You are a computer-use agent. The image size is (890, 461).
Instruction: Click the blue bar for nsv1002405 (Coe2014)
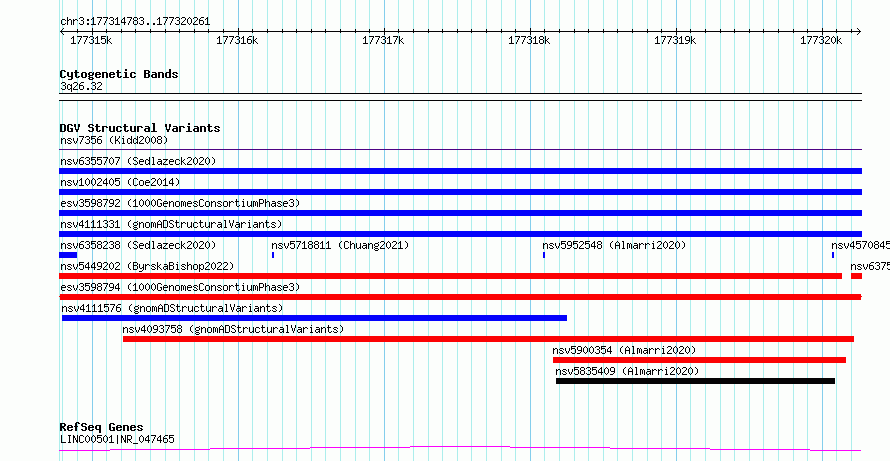(x=460, y=192)
